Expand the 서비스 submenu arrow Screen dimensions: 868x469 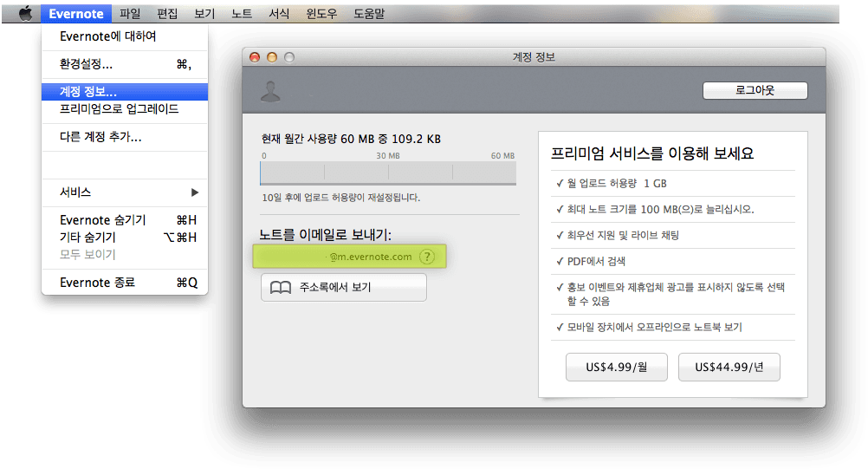click(x=195, y=192)
